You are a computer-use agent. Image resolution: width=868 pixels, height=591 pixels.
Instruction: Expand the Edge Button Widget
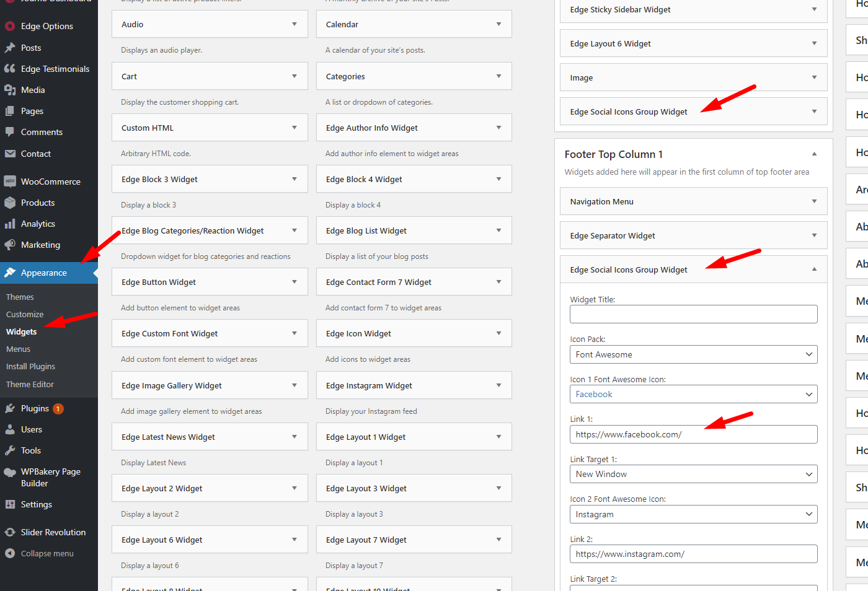coord(294,282)
